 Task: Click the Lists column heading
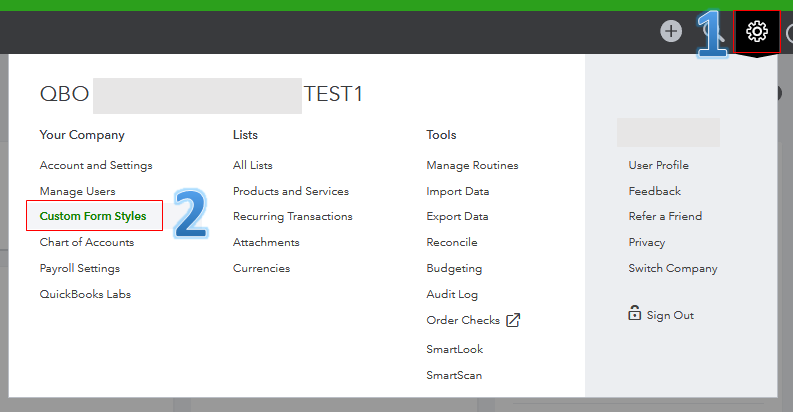pyautogui.click(x=245, y=135)
